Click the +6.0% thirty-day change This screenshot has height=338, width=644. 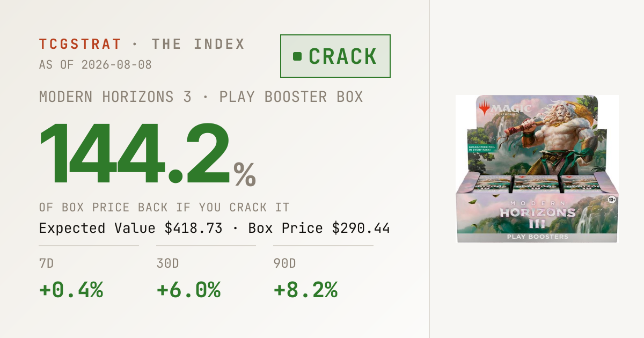188,290
